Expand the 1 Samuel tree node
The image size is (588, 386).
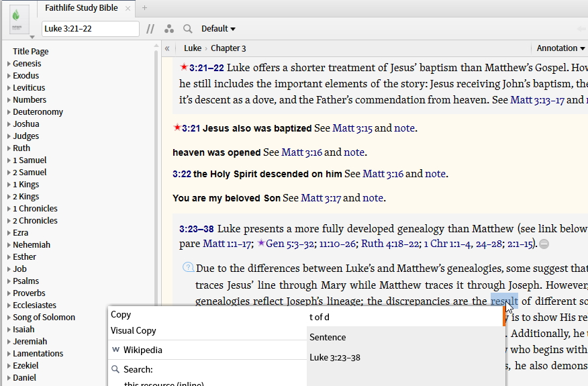tap(9, 160)
